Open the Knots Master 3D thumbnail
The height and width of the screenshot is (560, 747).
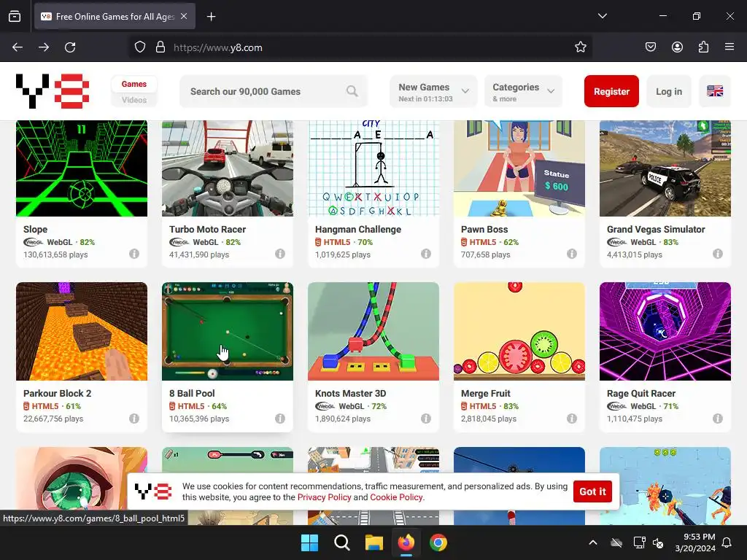coord(373,332)
